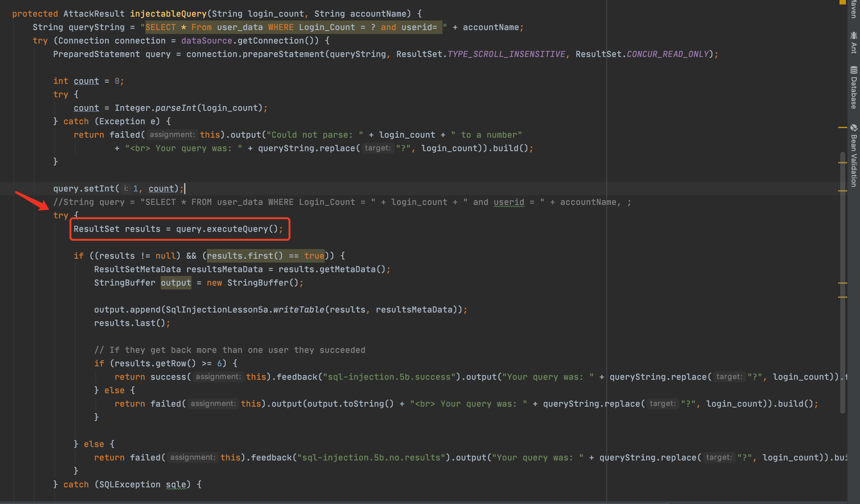This screenshot has height=504, width=860.
Task: Click the highlighted 'output' StringBuffer variable
Action: click(176, 282)
